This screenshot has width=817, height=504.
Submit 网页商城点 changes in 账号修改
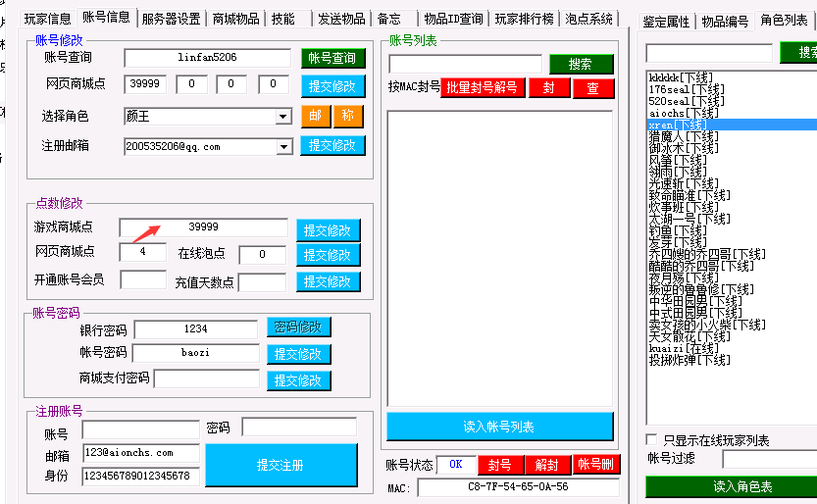[332, 86]
